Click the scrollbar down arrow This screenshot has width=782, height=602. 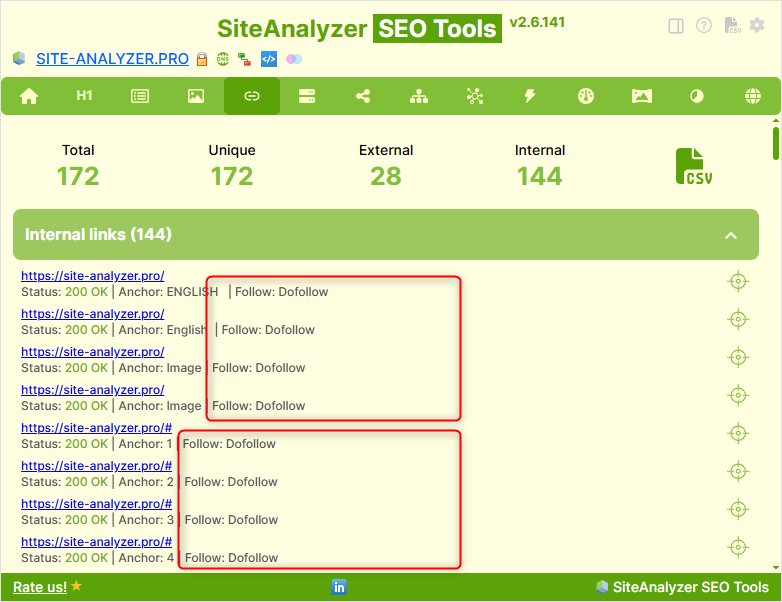click(x=776, y=567)
